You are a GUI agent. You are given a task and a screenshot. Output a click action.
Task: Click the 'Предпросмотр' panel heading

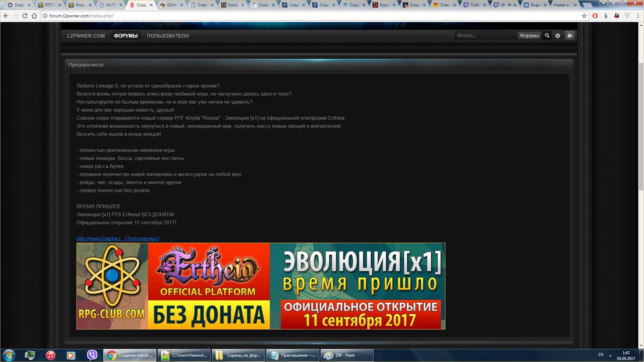coord(86,65)
